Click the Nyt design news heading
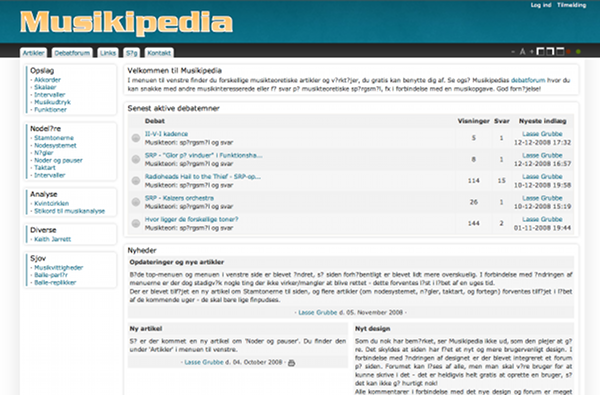The height and width of the screenshot is (395, 600). pos(373,329)
